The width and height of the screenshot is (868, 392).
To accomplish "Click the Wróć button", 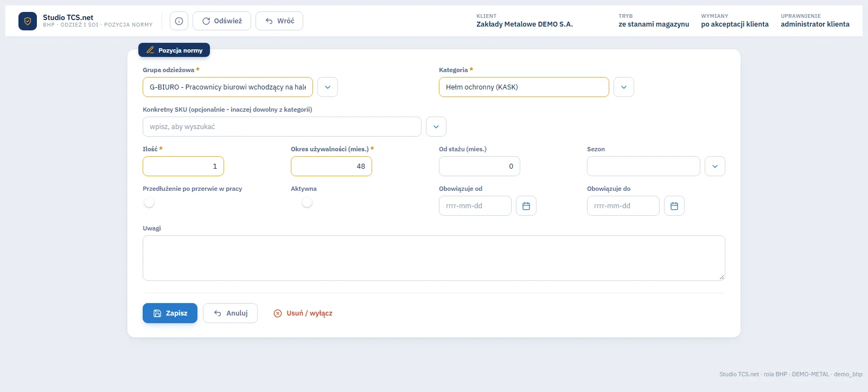I will tap(279, 21).
